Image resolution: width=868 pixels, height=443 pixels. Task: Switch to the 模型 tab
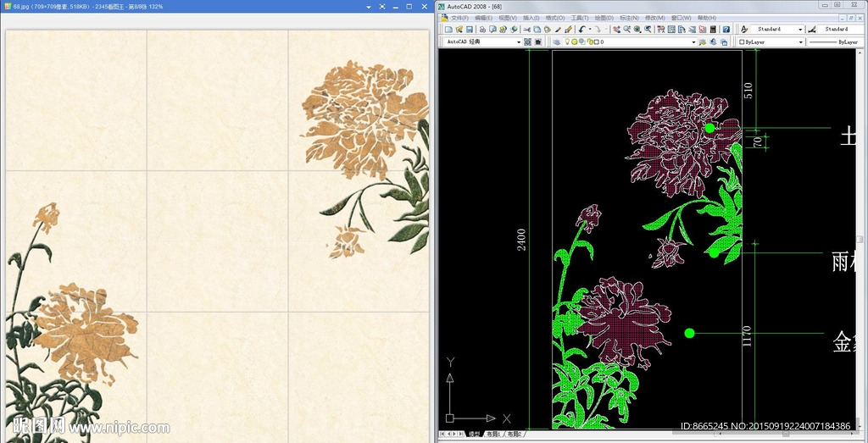(475, 435)
